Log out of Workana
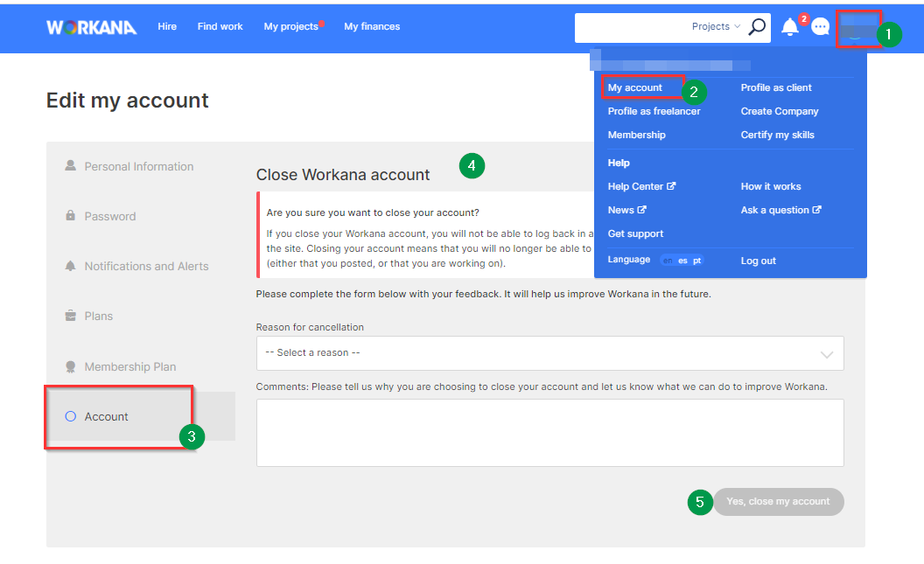 [759, 261]
